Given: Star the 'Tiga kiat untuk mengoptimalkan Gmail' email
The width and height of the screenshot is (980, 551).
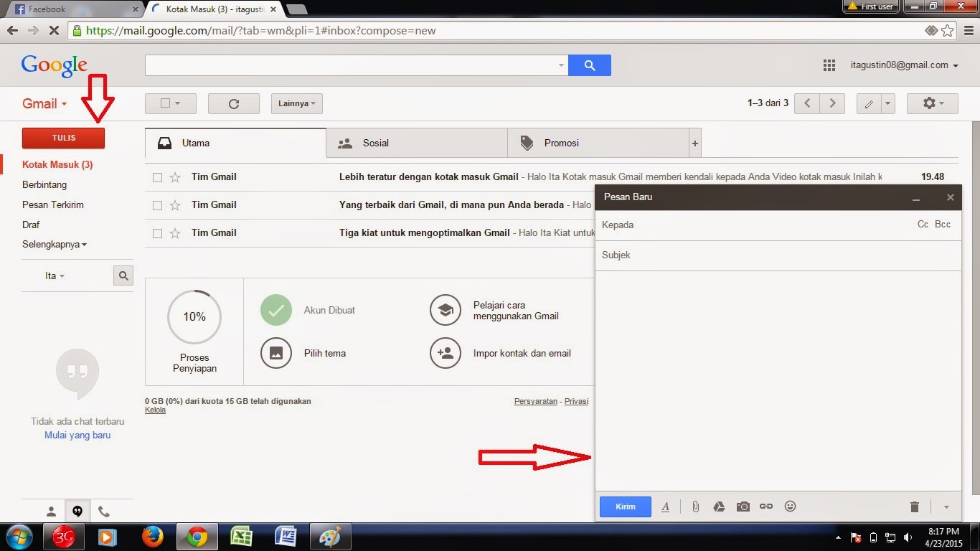Looking at the screenshot, I should 174,233.
